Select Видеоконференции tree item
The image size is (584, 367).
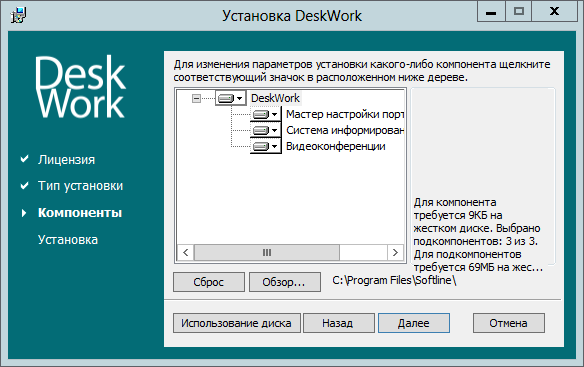pyautogui.click(x=336, y=146)
